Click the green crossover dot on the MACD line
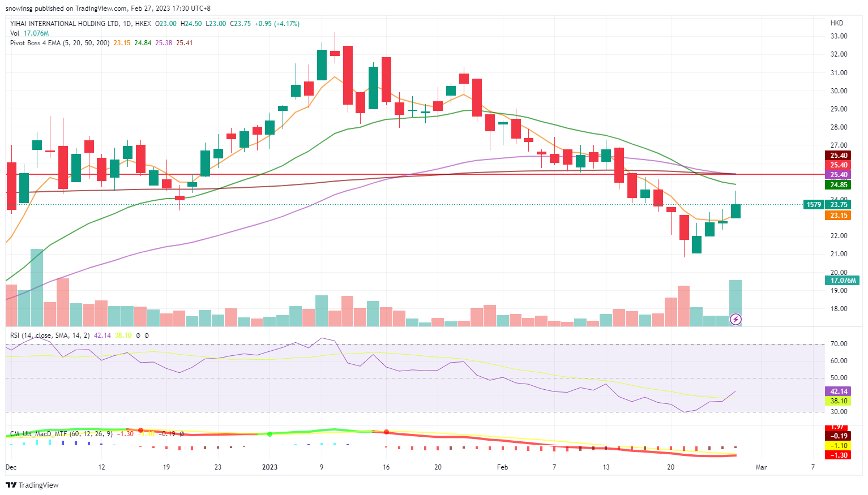Screen dimensions: 868x495 pos(270,434)
